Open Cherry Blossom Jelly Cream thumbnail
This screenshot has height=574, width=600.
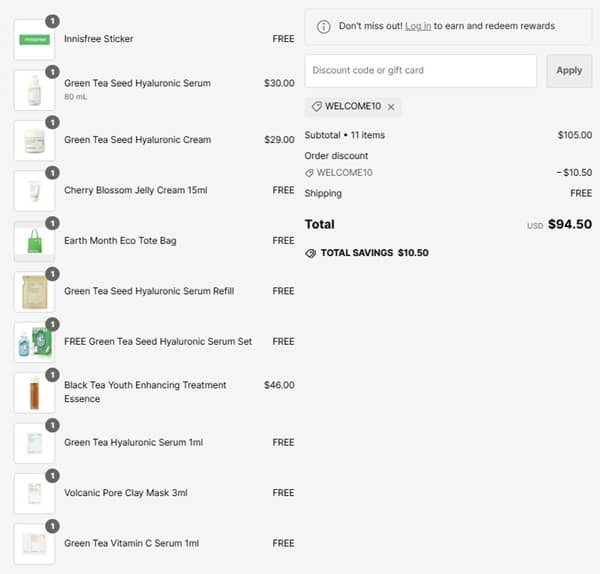coord(34,191)
